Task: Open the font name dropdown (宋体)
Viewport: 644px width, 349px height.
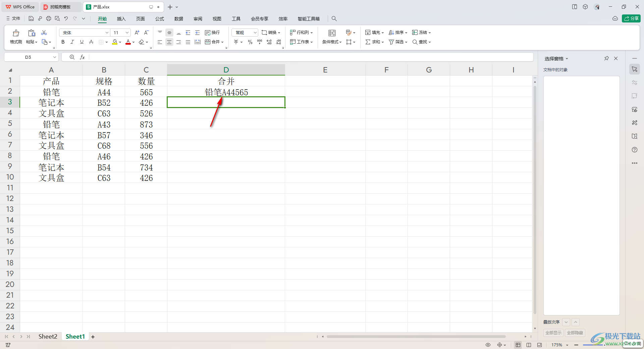Action: click(x=107, y=33)
